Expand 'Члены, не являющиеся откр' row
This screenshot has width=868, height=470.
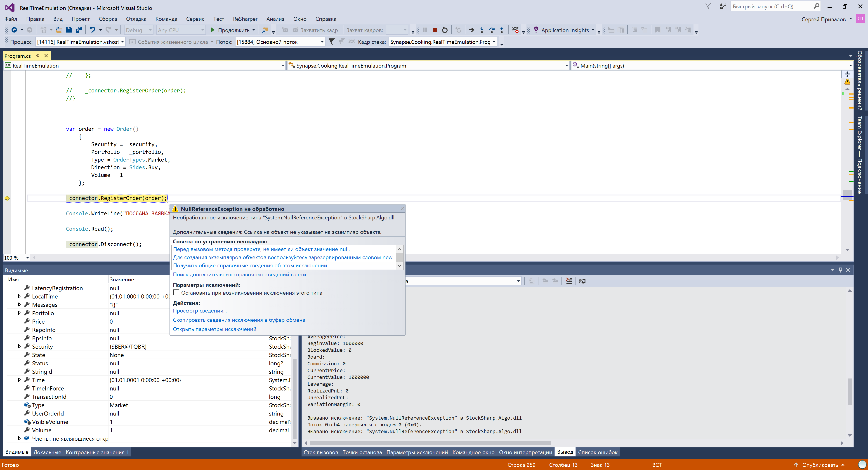click(x=19, y=438)
